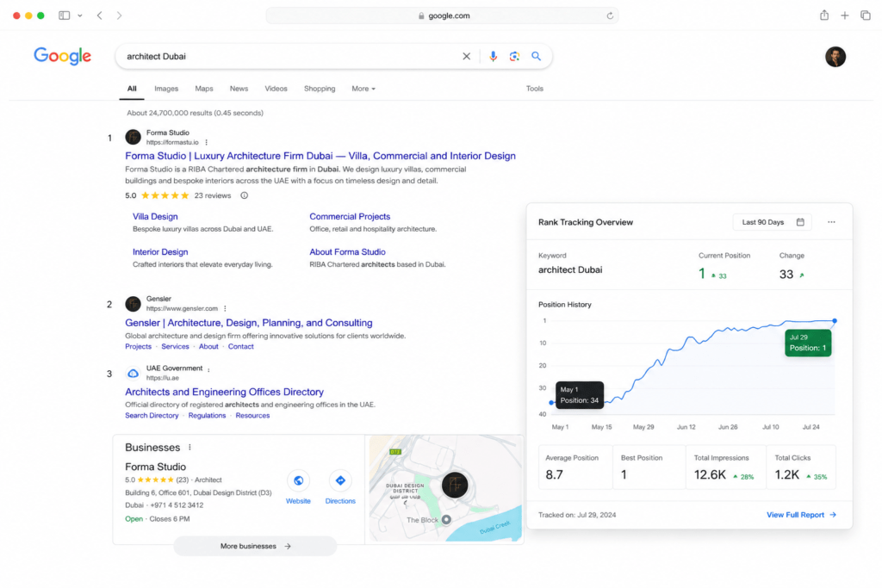Screen dimensions: 882x588
Task: Go back with the browser back arrow
Action: pos(100,15)
